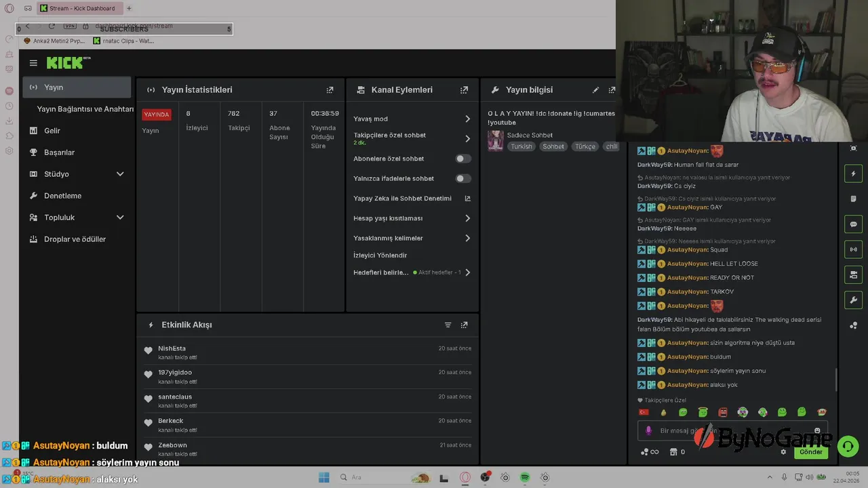The height and width of the screenshot is (488, 868).
Task: Expand the Topluluk menu
Action: 120,218
